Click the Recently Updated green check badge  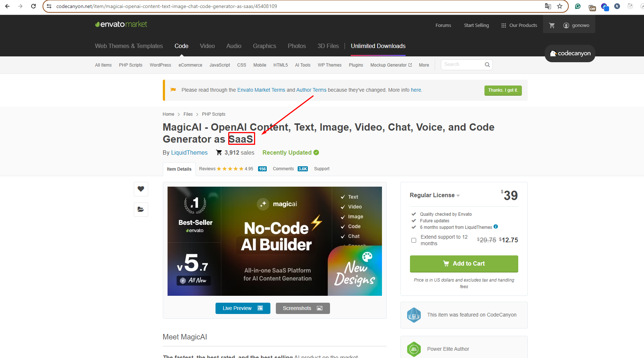(316, 152)
